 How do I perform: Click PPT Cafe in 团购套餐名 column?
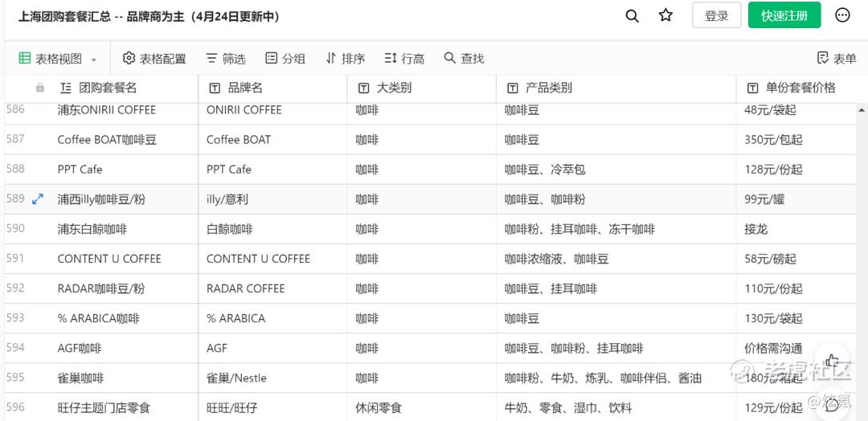80,170
